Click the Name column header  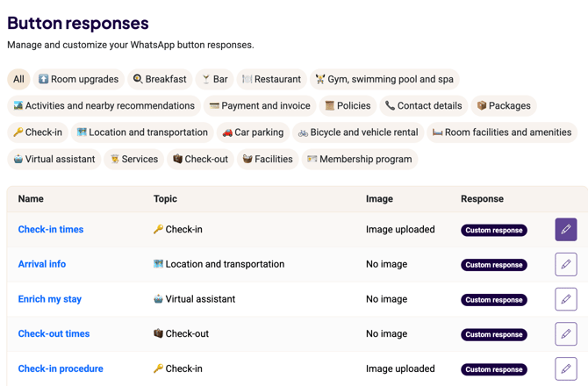(x=31, y=199)
